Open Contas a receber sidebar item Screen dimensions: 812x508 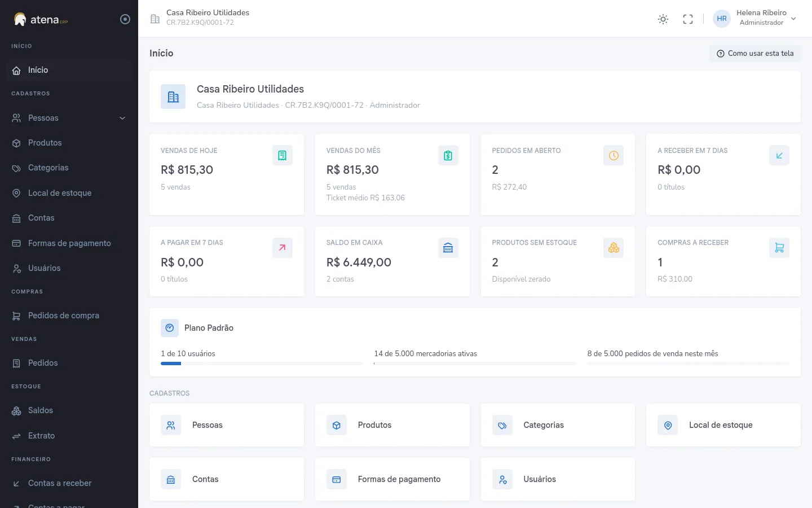click(x=69, y=483)
